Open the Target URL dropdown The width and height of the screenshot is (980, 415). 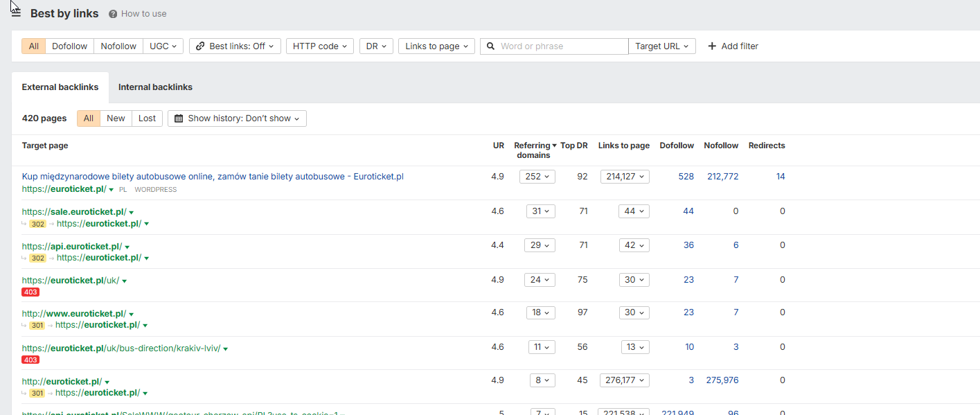click(662, 46)
